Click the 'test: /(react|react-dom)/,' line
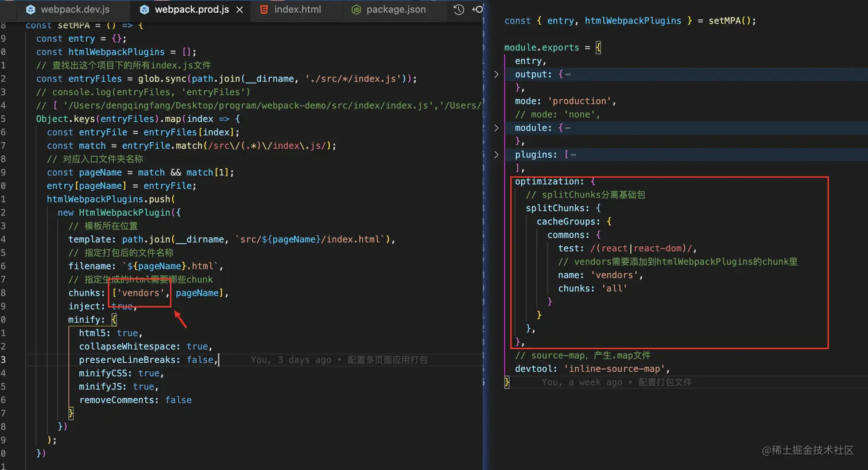The width and height of the screenshot is (868, 470). [627, 248]
